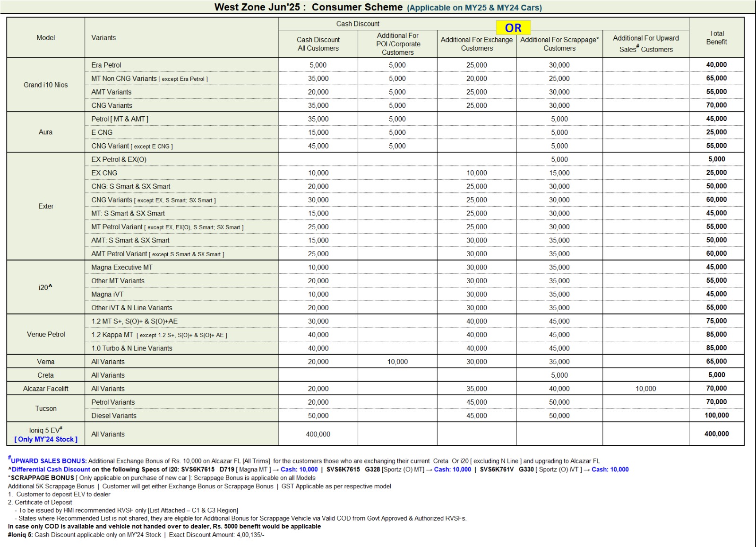Select the '#Ioniq 5:' footnote line
Viewport: 756px width, 547px height.
click(x=136, y=535)
